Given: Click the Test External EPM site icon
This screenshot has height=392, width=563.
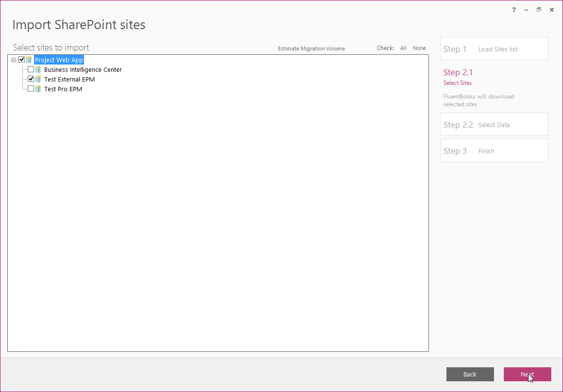Looking at the screenshot, I should point(38,79).
